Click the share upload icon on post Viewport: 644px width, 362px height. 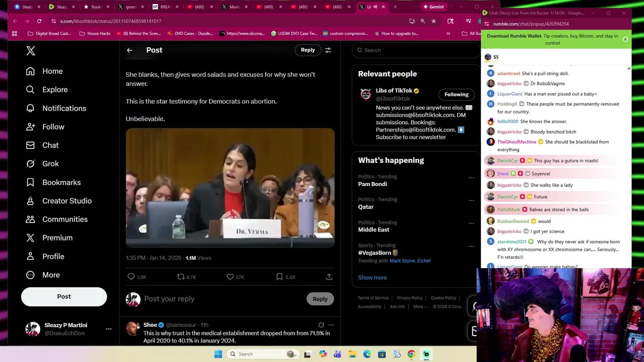pyautogui.click(x=329, y=277)
